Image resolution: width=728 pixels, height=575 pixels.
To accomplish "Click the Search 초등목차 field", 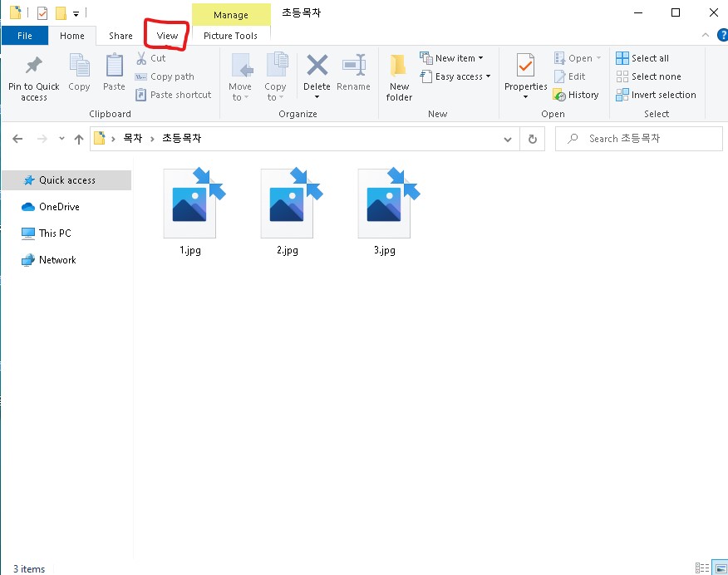I will click(x=639, y=139).
